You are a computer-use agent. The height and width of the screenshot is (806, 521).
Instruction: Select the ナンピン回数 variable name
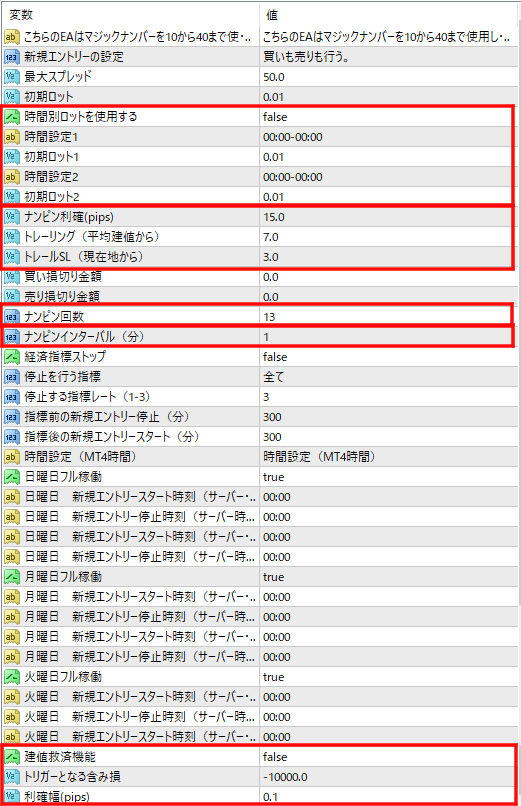point(54,317)
